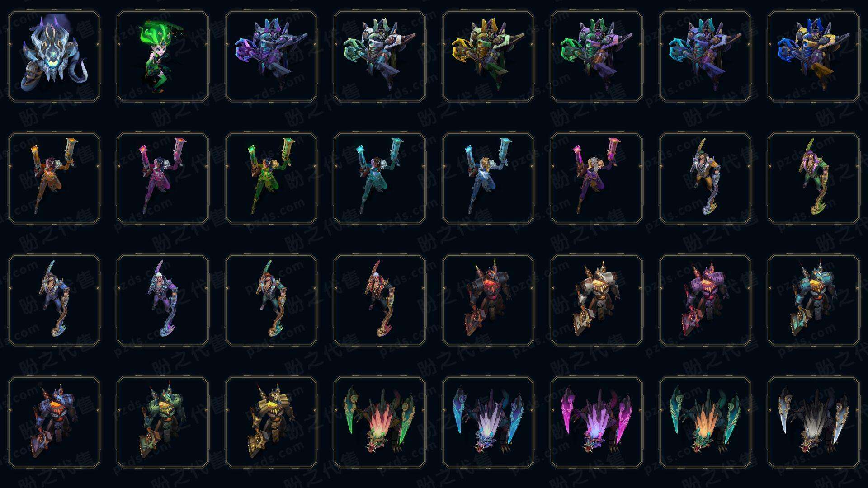Image resolution: width=868 pixels, height=488 pixels.
Task: Select the purple magenta shield robot tile
Action: [705, 300]
